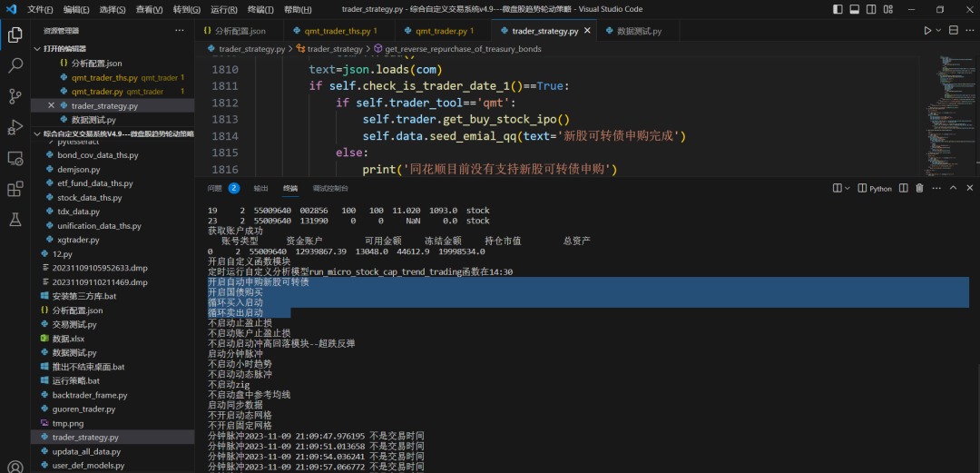Open 选择(S) menu
Viewport: 980px width, 473px height.
tap(113, 9)
